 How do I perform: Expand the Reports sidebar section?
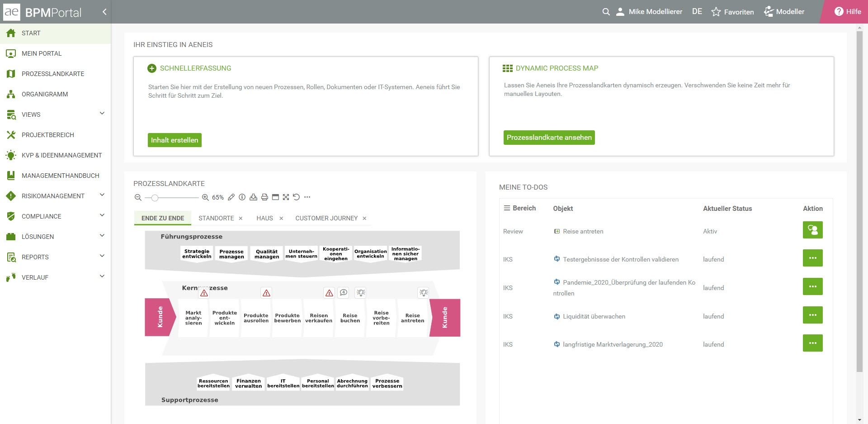[102, 256]
